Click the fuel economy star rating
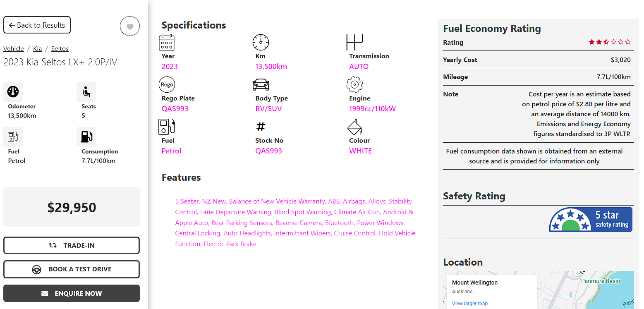Image resolution: width=644 pixels, height=309 pixels. pos(610,42)
